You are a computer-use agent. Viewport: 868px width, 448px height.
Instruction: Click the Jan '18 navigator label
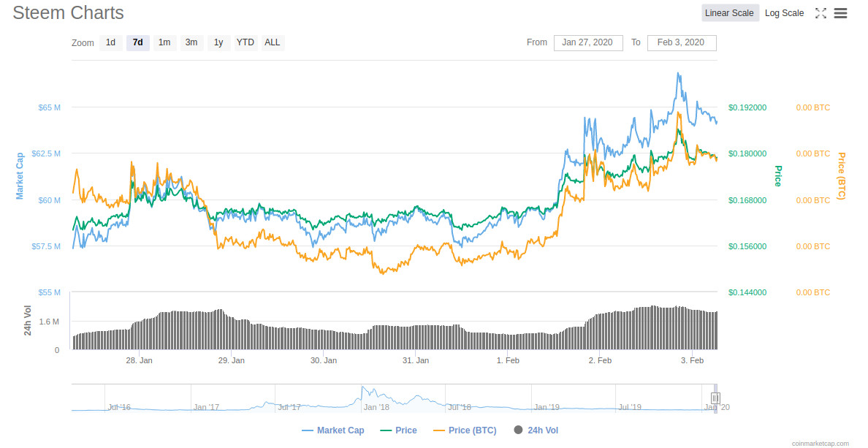pos(376,407)
